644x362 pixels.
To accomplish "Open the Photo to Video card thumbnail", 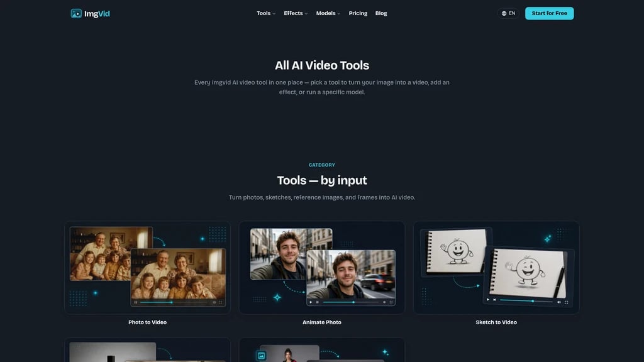I will [x=147, y=268].
